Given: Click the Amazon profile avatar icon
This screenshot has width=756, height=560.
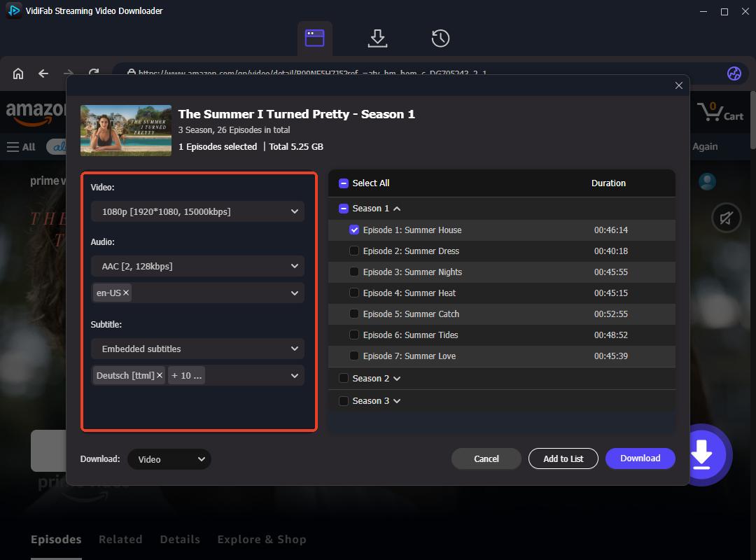Looking at the screenshot, I should (707, 181).
